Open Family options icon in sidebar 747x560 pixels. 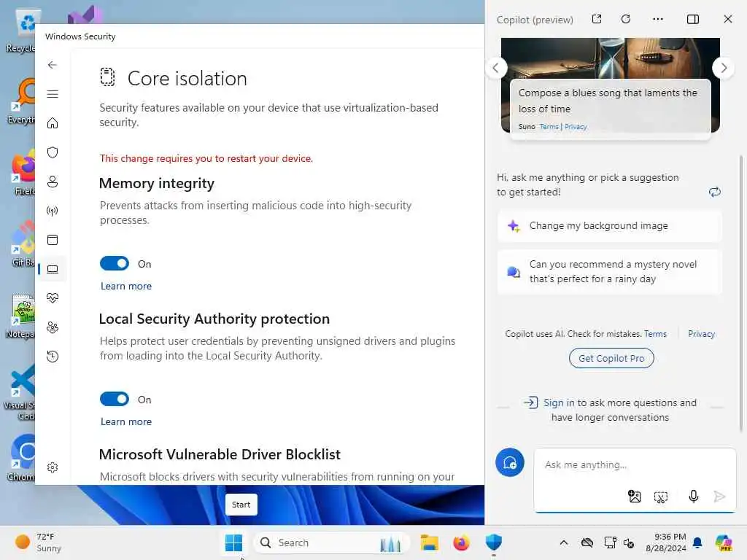(53, 327)
